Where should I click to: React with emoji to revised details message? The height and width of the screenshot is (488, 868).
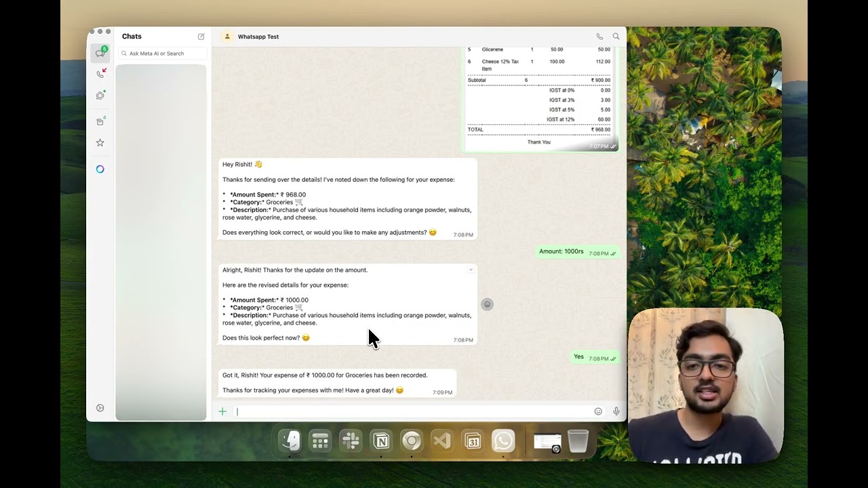[x=487, y=304]
